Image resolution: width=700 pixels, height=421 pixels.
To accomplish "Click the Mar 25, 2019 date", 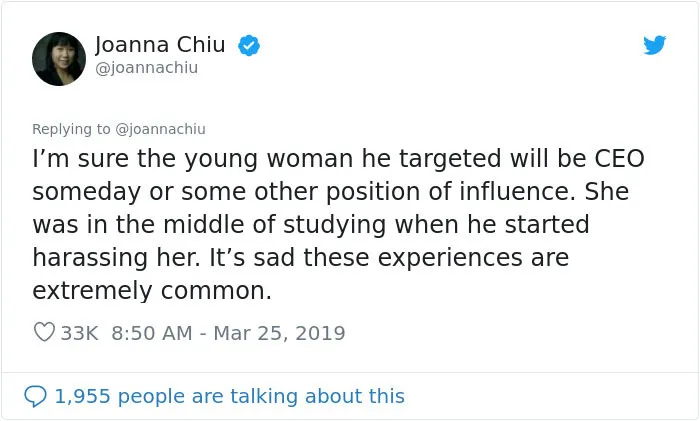I will click(x=279, y=333).
